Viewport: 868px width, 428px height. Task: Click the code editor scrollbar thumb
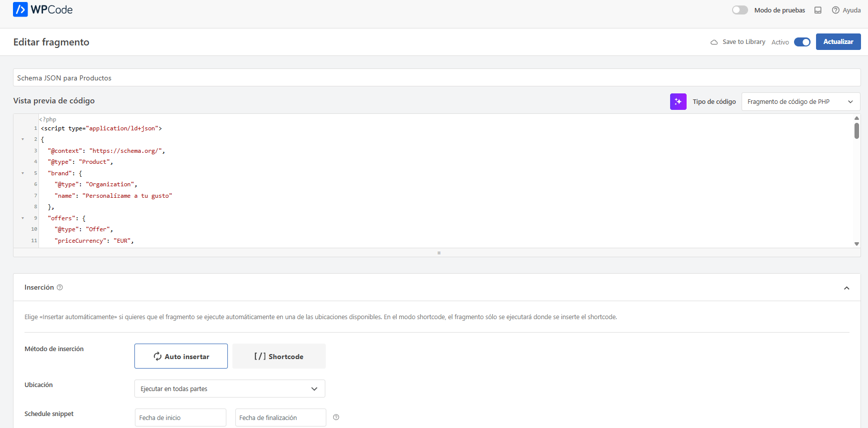click(857, 131)
